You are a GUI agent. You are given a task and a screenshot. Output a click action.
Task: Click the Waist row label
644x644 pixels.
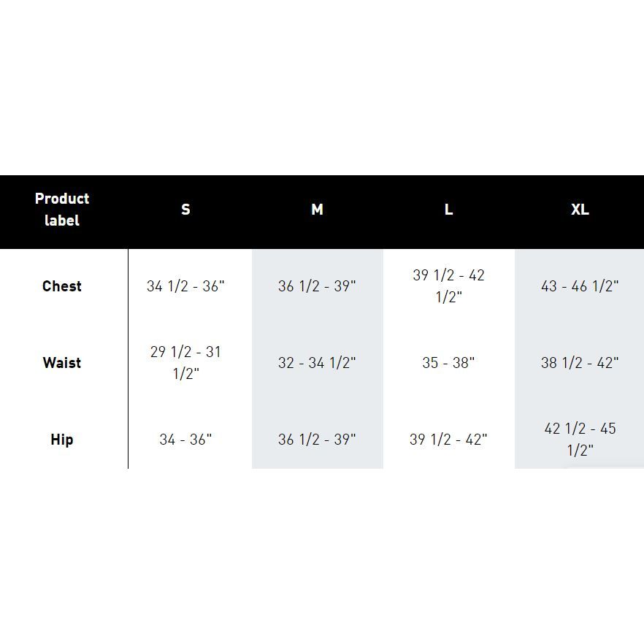[62, 363]
